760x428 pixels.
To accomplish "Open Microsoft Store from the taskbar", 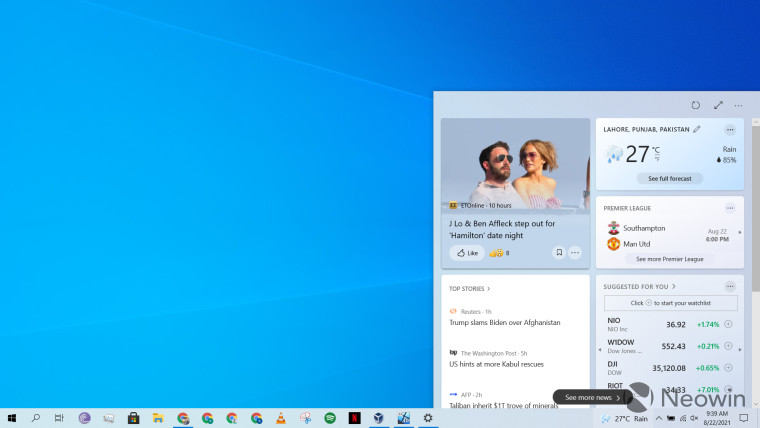I will [x=133, y=418].
